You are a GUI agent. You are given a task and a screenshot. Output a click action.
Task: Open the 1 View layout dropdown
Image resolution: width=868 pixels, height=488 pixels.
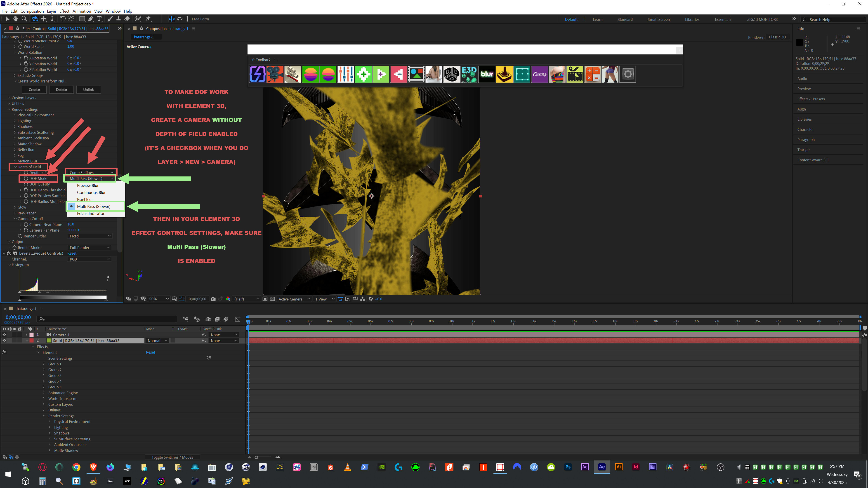pyautogui.click(x=325, y=299)
